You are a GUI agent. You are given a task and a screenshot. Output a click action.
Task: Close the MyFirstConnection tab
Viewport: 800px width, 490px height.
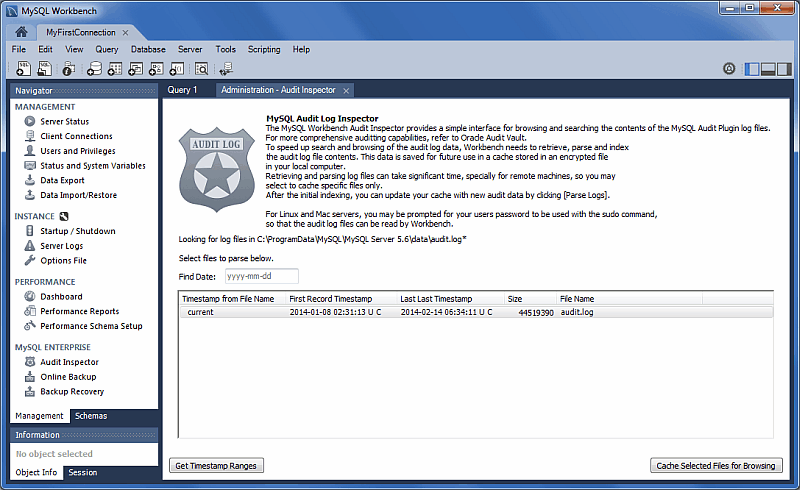[126, 33]
